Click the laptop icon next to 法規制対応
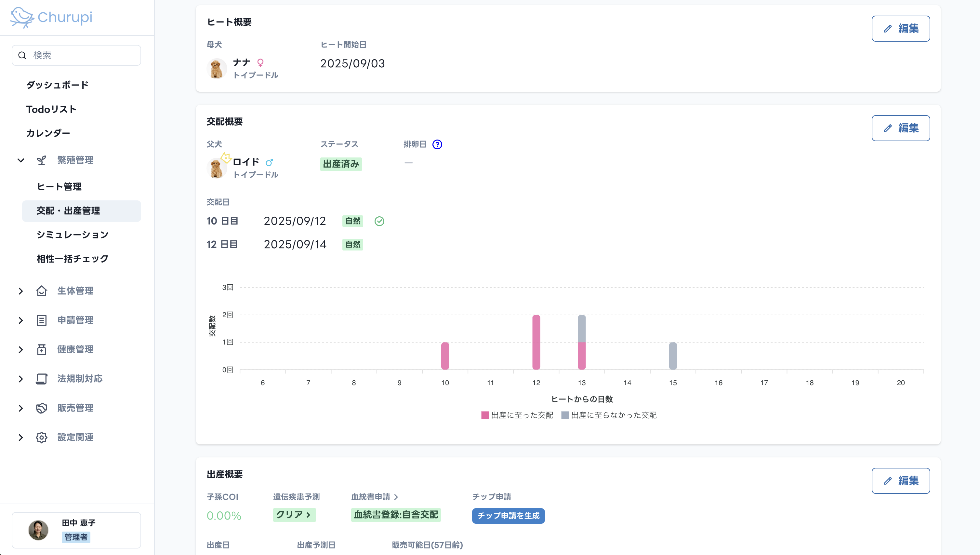The height and width of the screenshot is (555, 980). point(41,379)
